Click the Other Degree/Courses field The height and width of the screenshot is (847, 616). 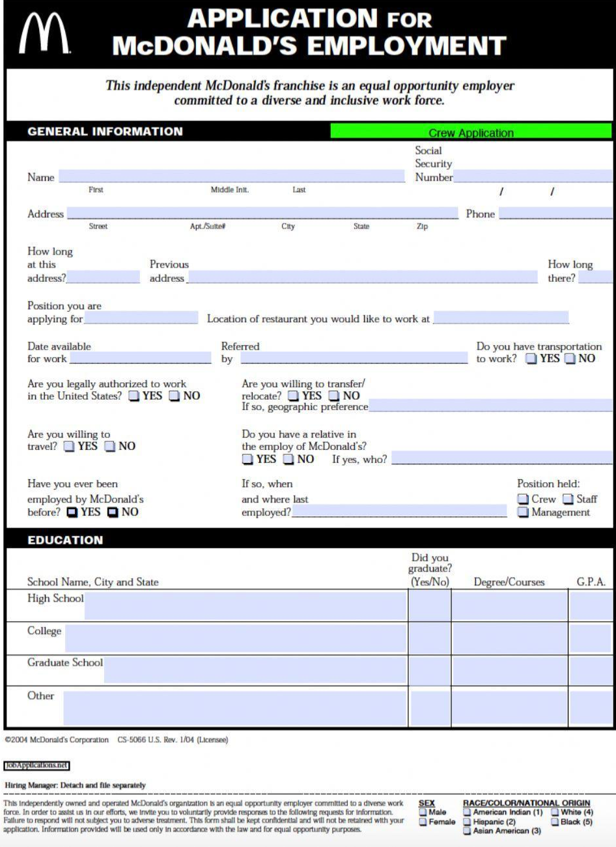pos(509,708)
